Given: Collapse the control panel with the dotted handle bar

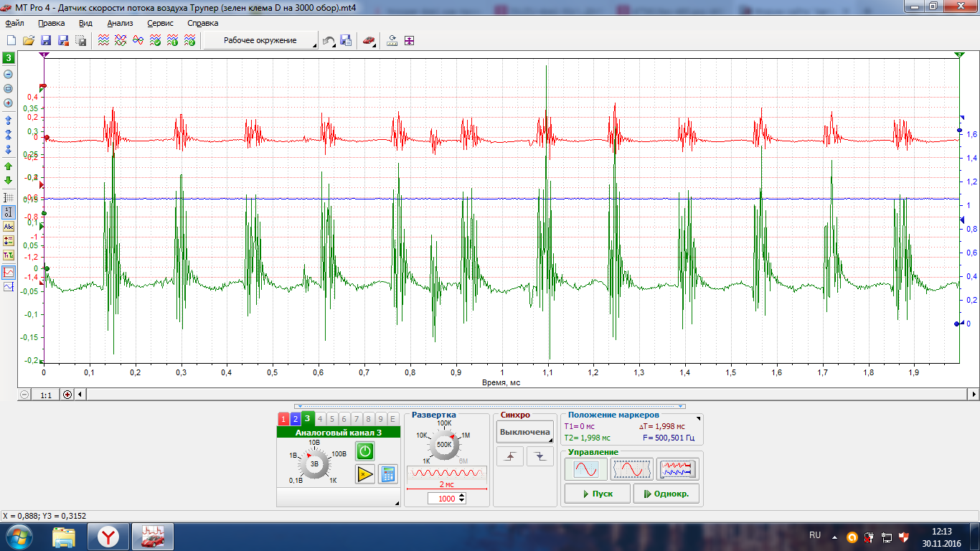Looking at the screenshot, I should tap(490, 406).
